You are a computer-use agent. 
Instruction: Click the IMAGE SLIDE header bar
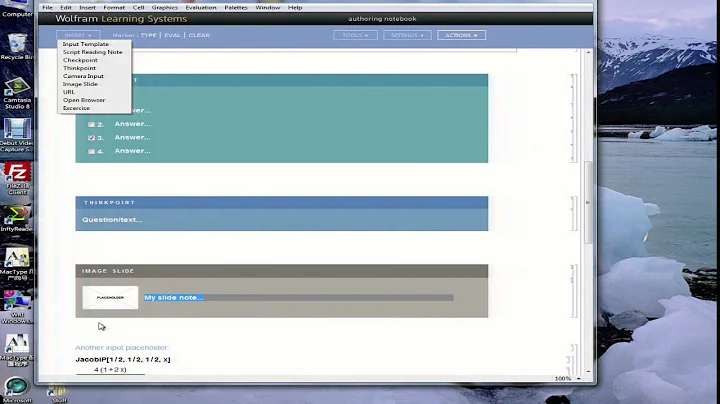click(281, 271)
